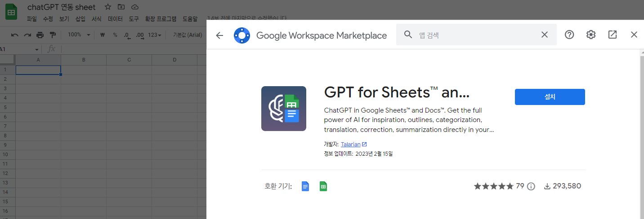This screenshot has width=644, height=219.
Task: Click the 293,580 downloads count
Action: click(563, 186)
